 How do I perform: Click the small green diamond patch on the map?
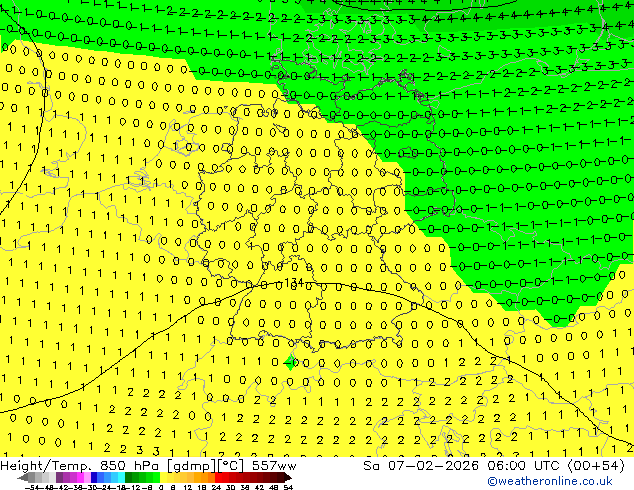tap(290, 362)
